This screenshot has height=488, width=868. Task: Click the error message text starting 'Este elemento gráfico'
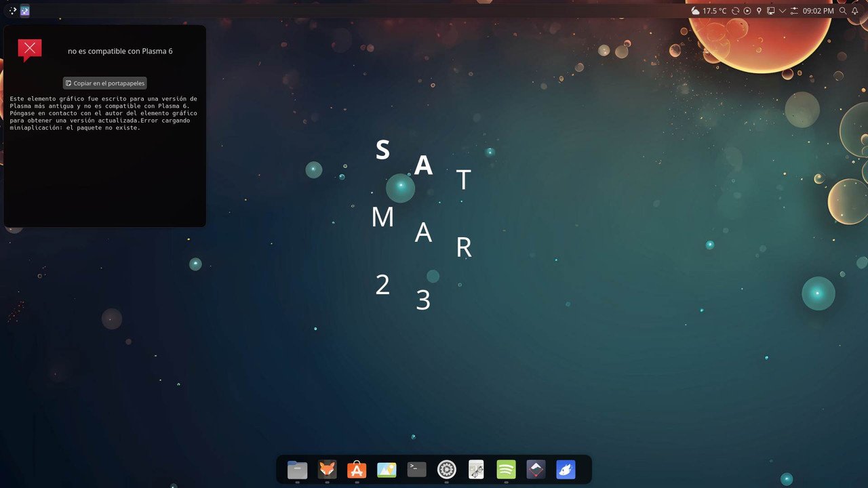104,113
